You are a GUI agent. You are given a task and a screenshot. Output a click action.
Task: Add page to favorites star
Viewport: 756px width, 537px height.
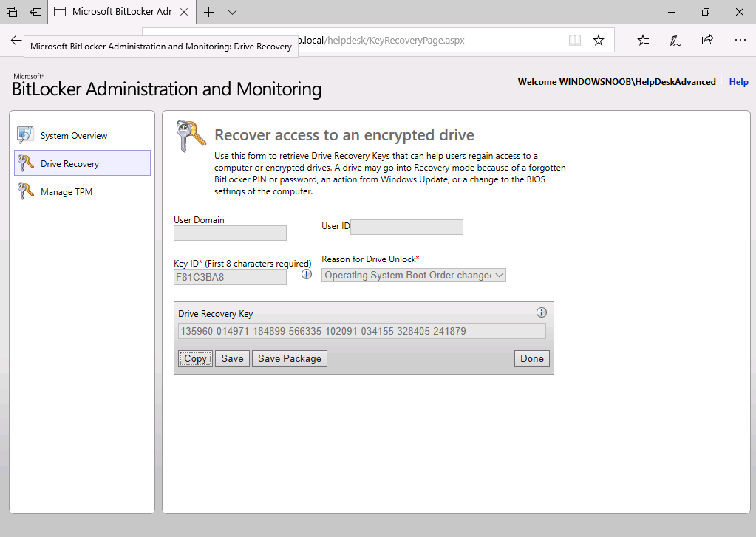click(x=599, y=40)
